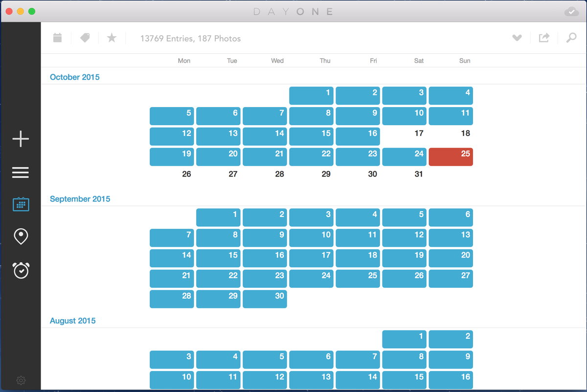Filter entries by tag icon
Image resolution: width=587 pixels, height=392 pixels.
pyautogui.click(x=85, y=38)
